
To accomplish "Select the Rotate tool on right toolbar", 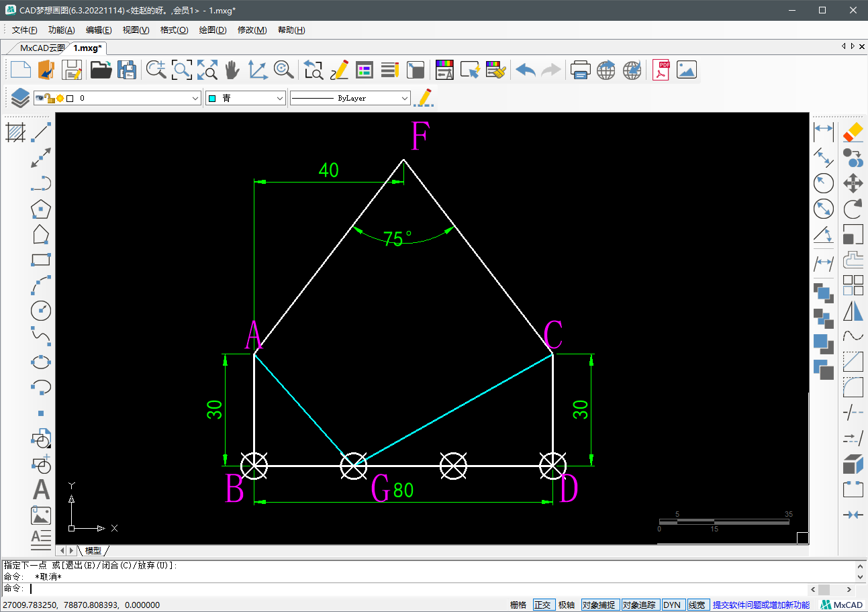I will click(x=853, y=209).
